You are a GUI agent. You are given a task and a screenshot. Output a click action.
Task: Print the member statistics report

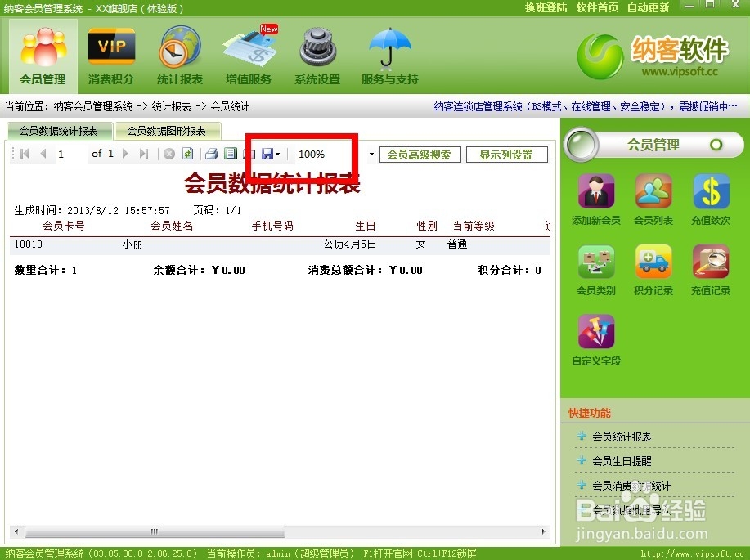point(211,153)
